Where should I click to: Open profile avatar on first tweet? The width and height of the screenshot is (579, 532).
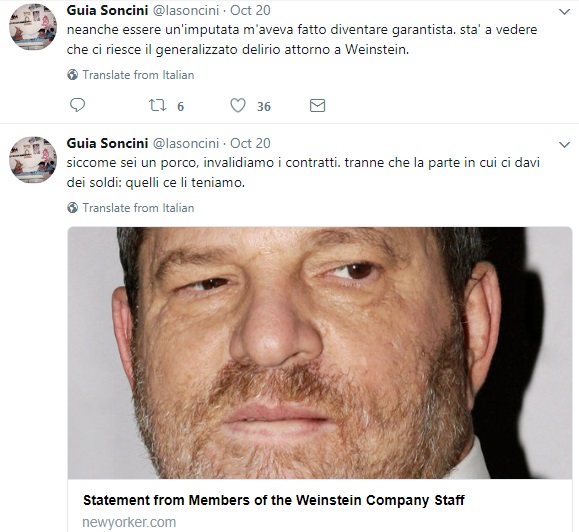pos(33,27)
